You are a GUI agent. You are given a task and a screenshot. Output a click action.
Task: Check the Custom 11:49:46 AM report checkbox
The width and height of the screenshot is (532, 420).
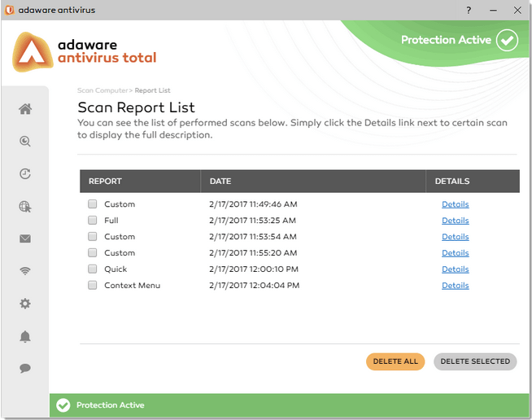tap(92, 203)
